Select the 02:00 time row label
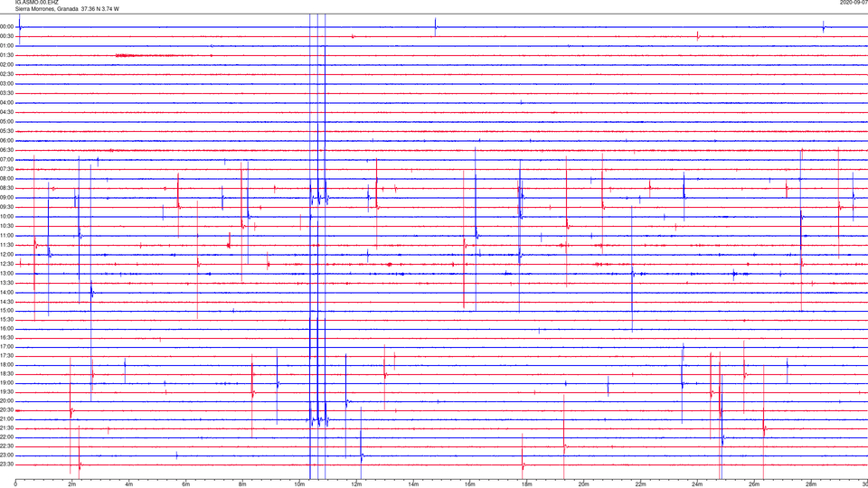Viewport: 868px width, 488px height. point(7,65)
